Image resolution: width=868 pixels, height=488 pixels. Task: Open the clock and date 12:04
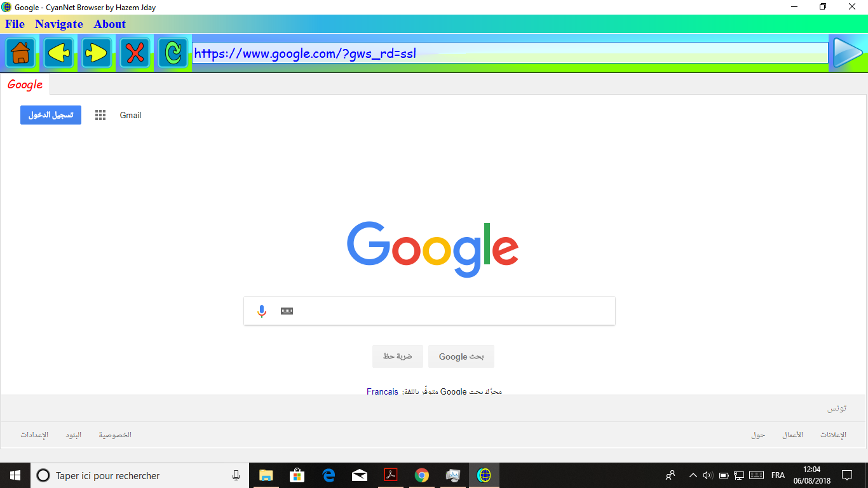pyautogui.click(x=812, y=475)
